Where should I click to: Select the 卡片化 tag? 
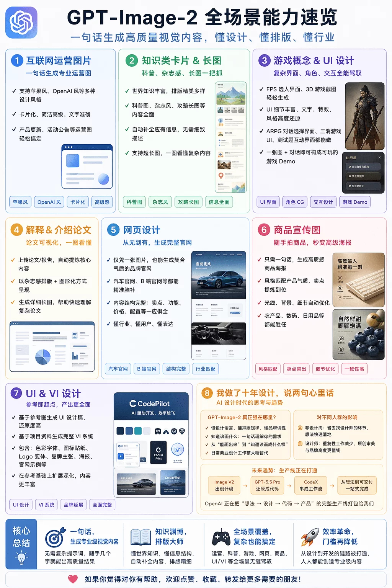(x=78, y=202)
